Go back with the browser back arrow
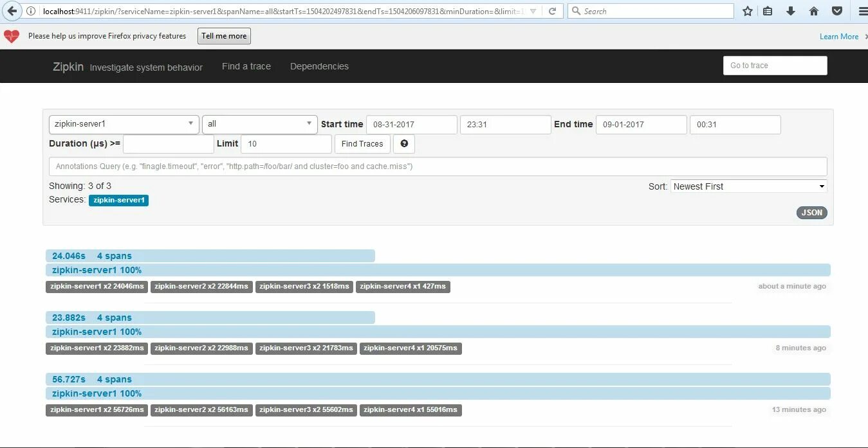This screenshot has width=868, height=448. tap(11, 11)
